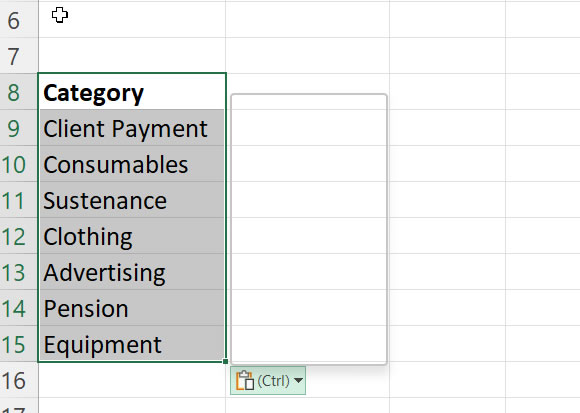Viewport: 580px width, 413px height.
Task: Click the fill handle of the selection
Action: 225,361
